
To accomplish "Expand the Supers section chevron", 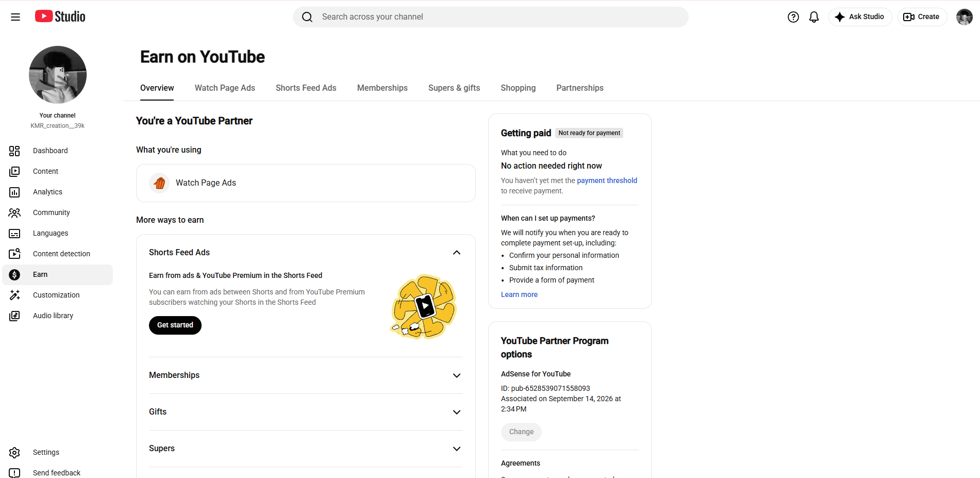I will click(x=457, y=449).
